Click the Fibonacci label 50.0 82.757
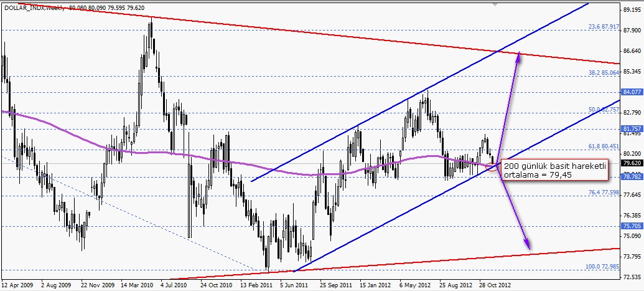 coord(604,109)
